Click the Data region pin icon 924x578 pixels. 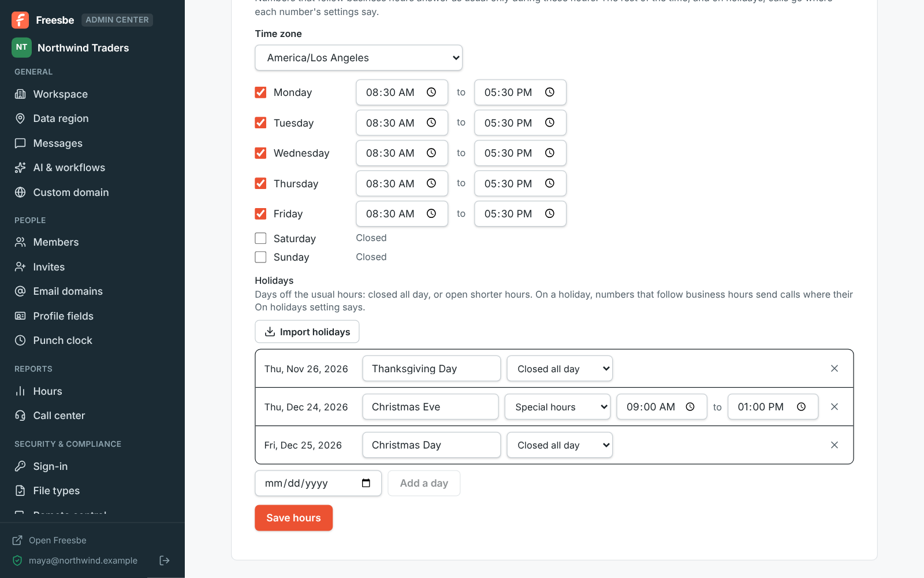tap(20, 118)
